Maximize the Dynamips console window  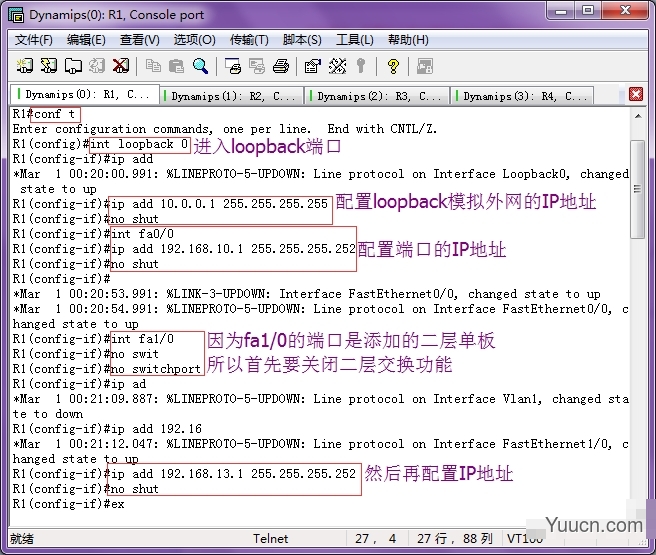pyautogui.click(x=588, y=11)
